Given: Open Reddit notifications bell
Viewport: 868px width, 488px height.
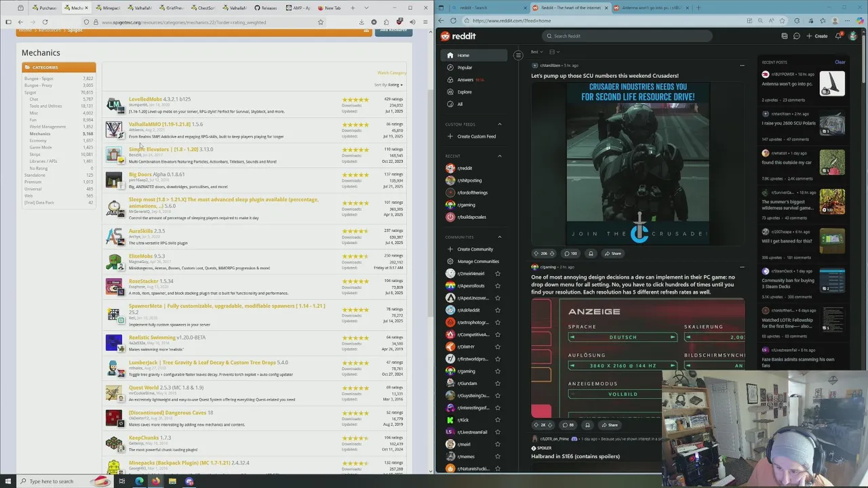Looking at the screenshot, I should pyautogui.click(x=838, y=36).
